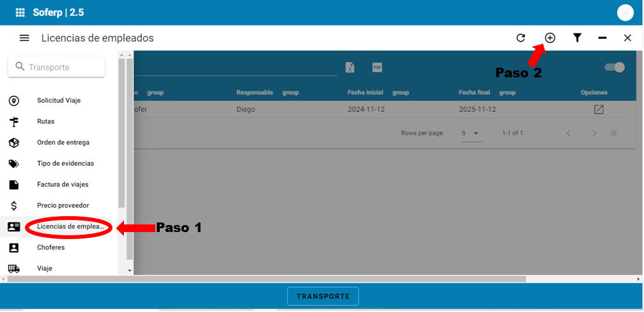The image size is (644, 312).
Task: Select Licencias de emplea... menu item
Action: [x=70, y=226]
